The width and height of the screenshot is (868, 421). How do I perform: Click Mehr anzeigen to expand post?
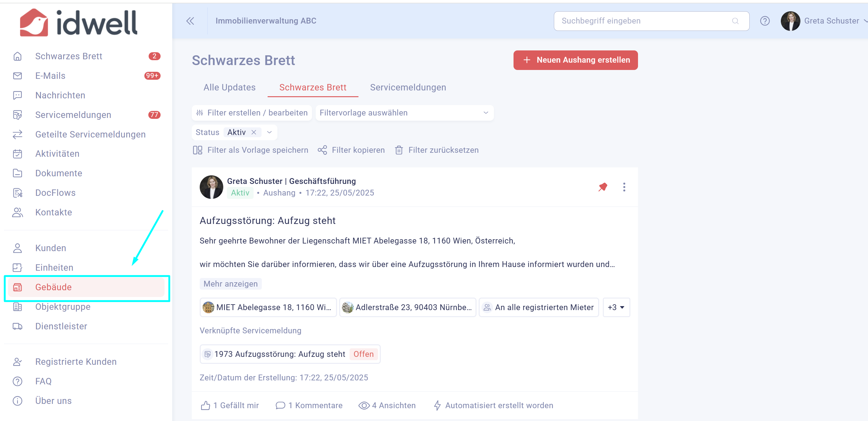231,284
